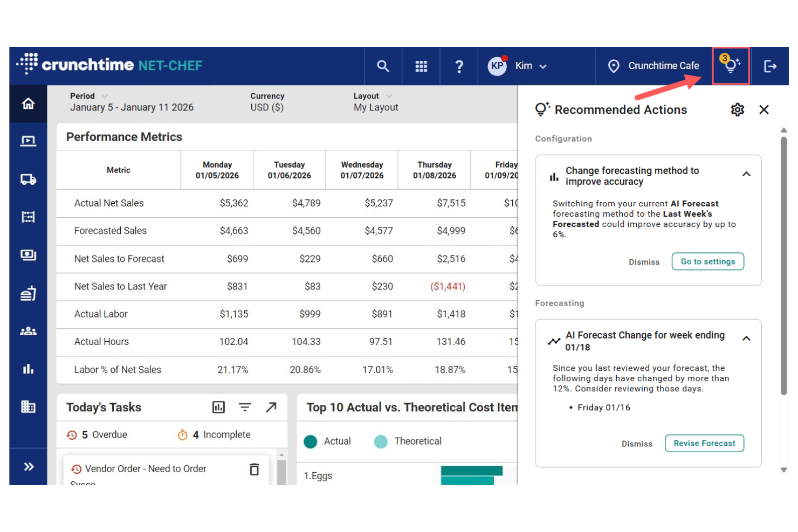Image resolution: width=798 pixels, height=532 pixels.
Task: Dismiss the forecasting method recommendation
Action: click(644, 262)
